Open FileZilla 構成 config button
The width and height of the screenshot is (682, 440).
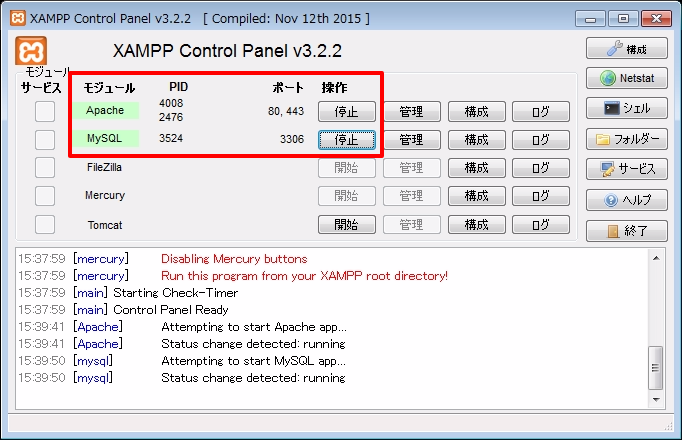(477, 168)
